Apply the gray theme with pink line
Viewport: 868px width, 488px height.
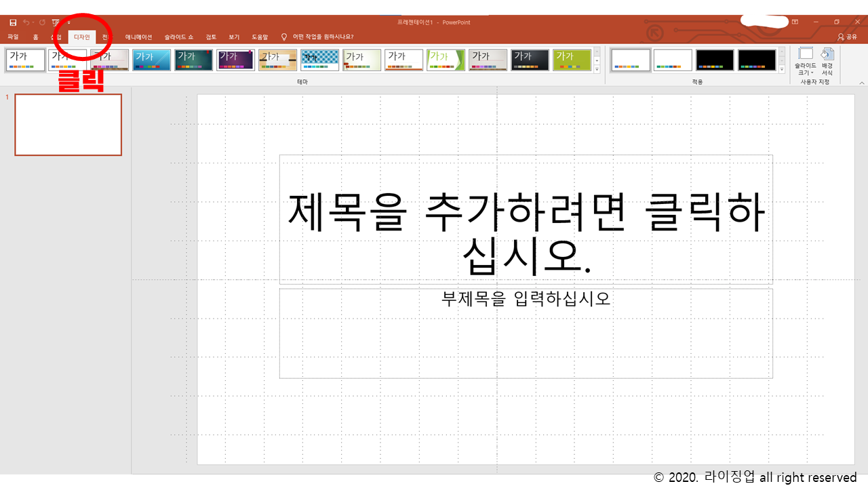click(x=488, y=60)
